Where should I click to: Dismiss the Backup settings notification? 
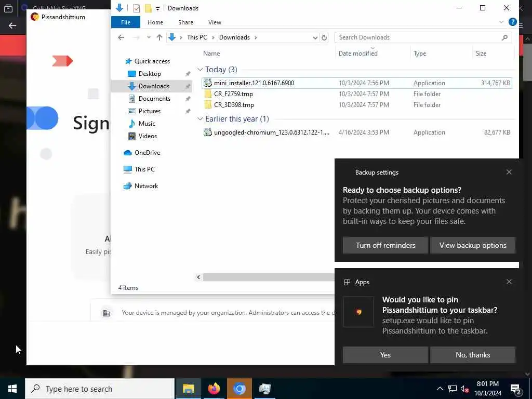point(509,172)
